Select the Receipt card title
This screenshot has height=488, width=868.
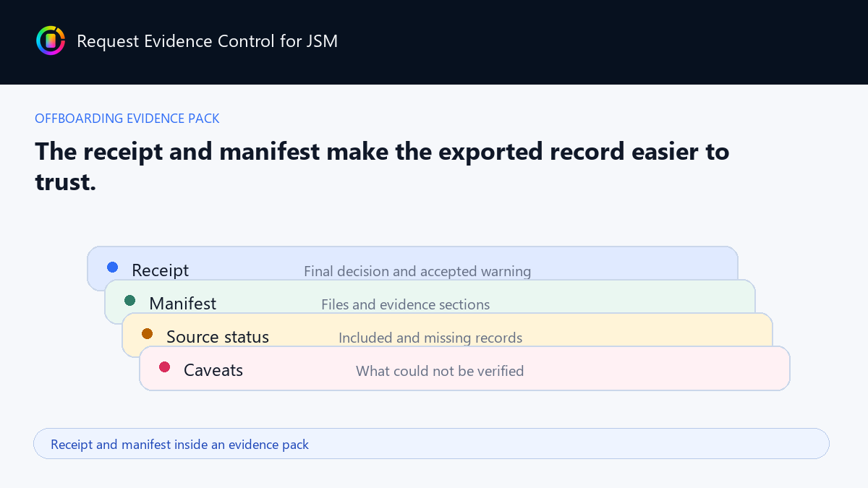(160, 270)
